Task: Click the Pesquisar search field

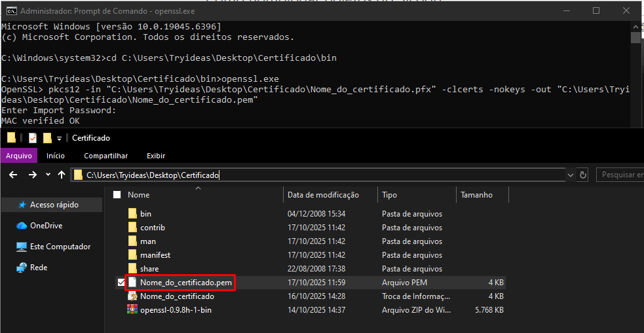Action: pos(619,175)
